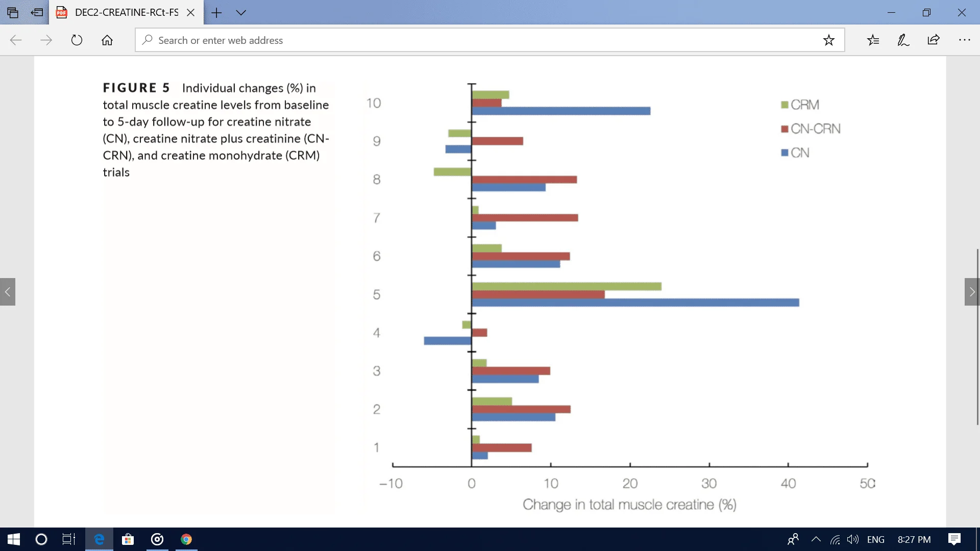Add this page to favorites star
Screen dimensions: 980x551
pos(828,40)
